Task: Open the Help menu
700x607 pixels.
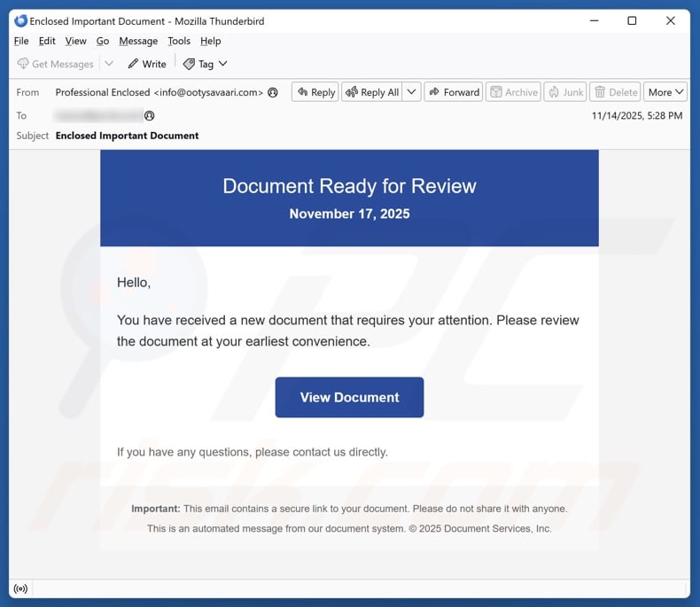Action: point(210,41)
